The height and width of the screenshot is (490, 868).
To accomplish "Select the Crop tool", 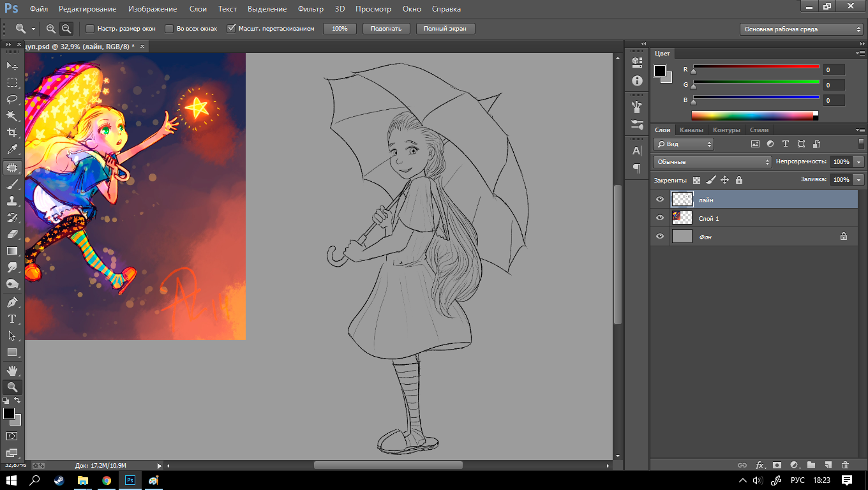I will click(x=12, y=132).
